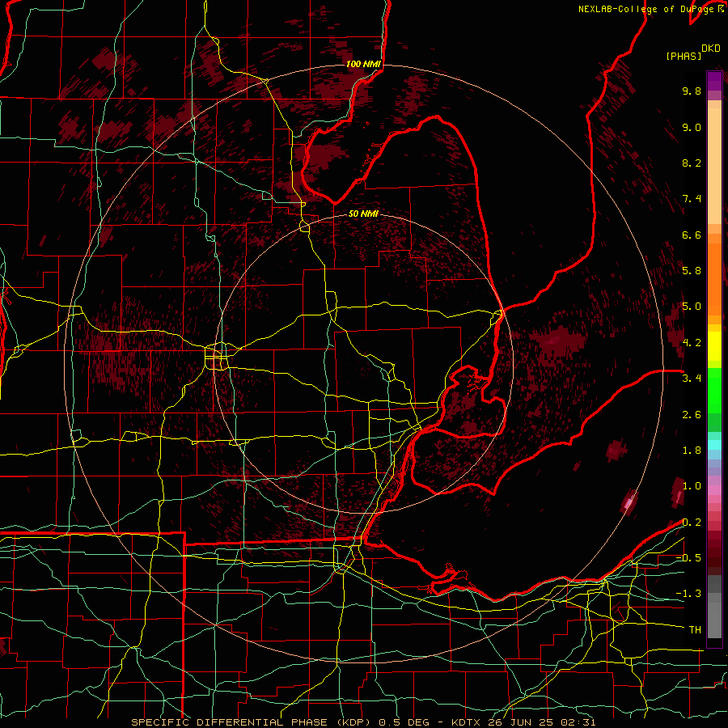Click the 3.4 scale value
Image resolution: width=728 pixels, height=728 pixels.
(692, 379)
